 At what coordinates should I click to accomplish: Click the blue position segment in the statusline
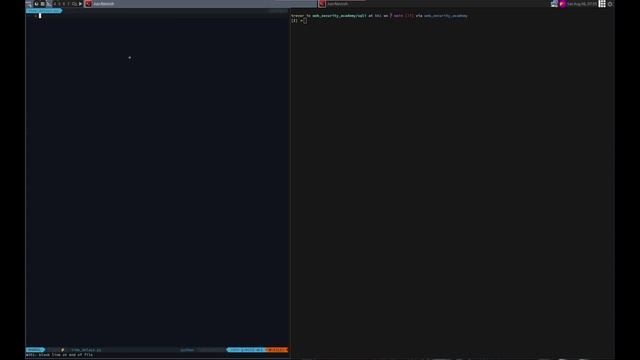point(247,350)
